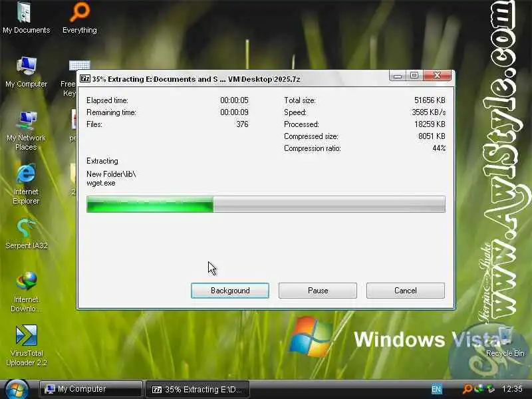This screenshot has width=532, height=399.
Task: Click the 'Files:' label
Action: pos(94,124)
